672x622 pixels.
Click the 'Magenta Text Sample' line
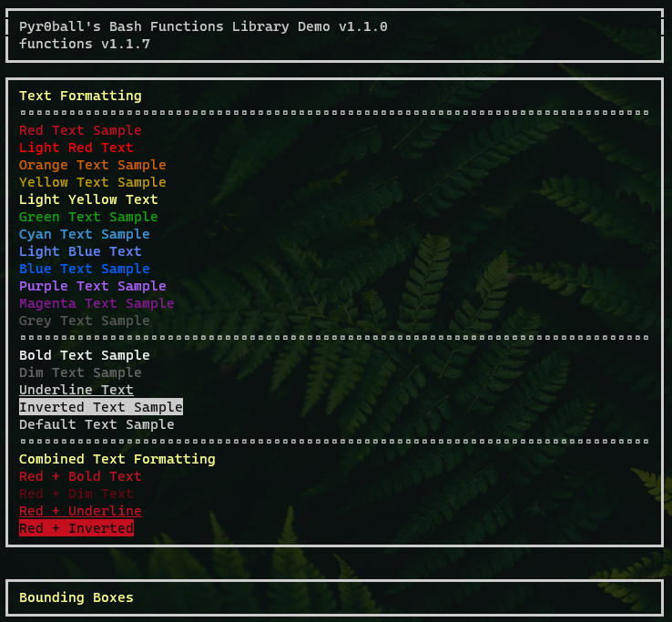(97, 303)
